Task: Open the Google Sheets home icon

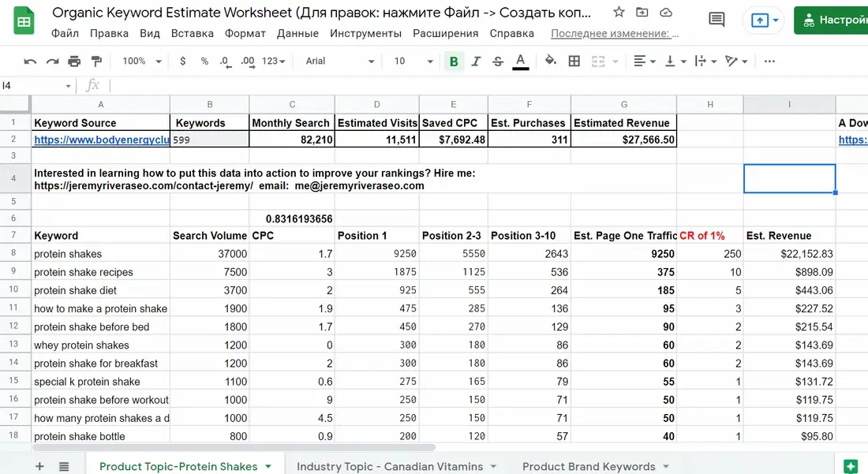Action: point(24,21)
